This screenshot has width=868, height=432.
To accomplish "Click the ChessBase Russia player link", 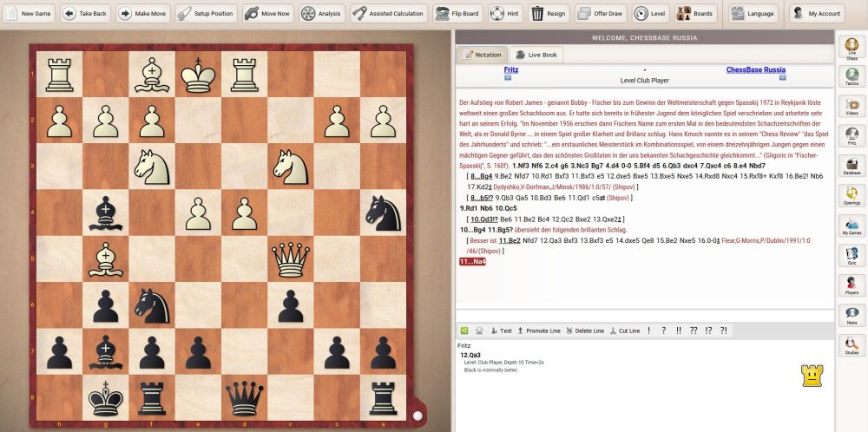I will click(x=755, y=69).
